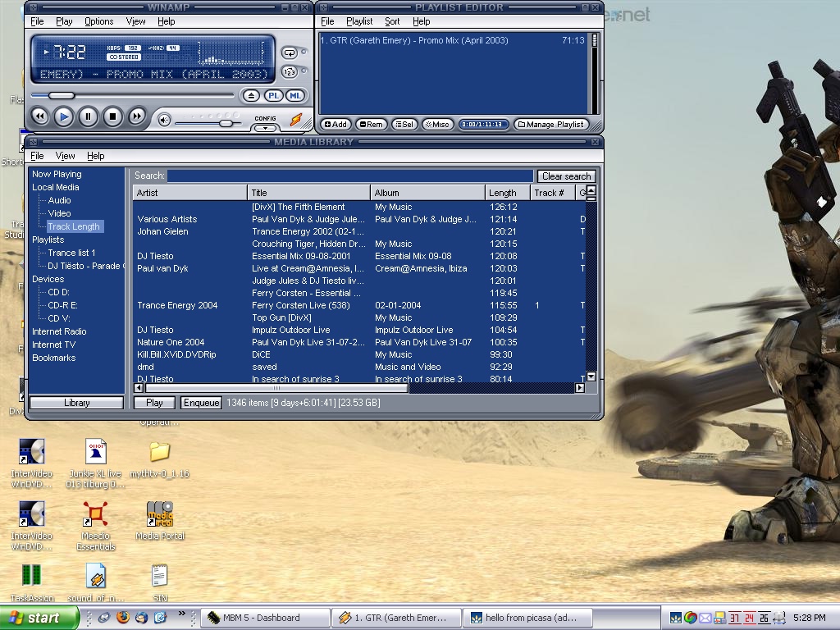
Task: Open Internet Radio in the library tree
Action: [x=59, y=331]
